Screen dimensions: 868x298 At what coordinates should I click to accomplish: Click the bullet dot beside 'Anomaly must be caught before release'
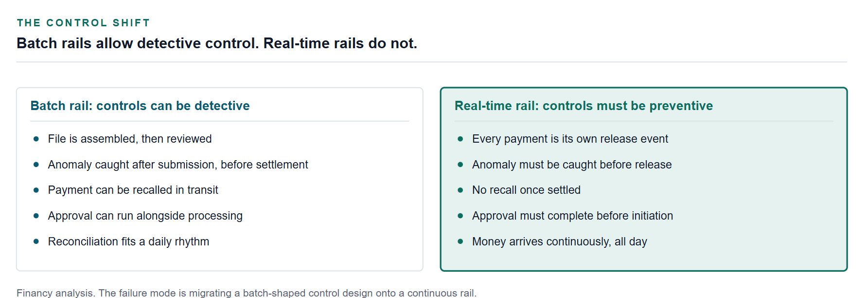click(x=461, y=165)
